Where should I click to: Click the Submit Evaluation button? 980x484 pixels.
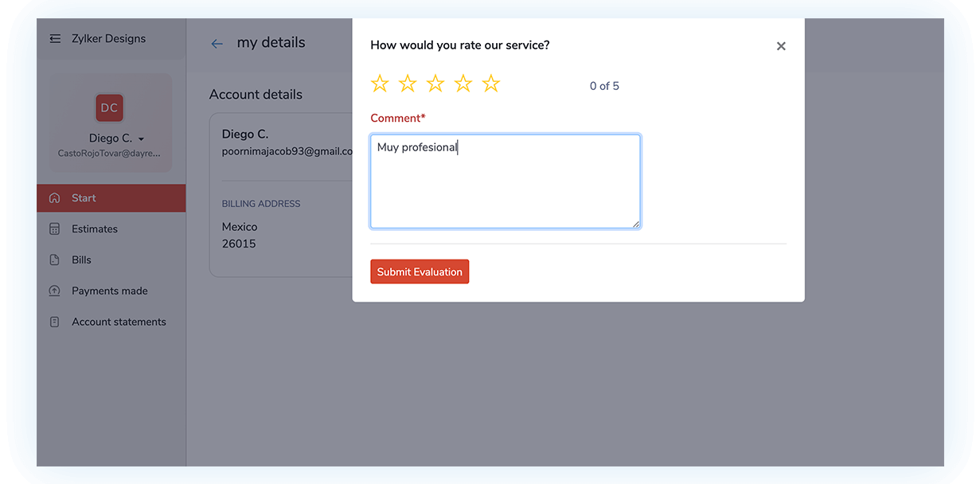click(x=420, y=271)
